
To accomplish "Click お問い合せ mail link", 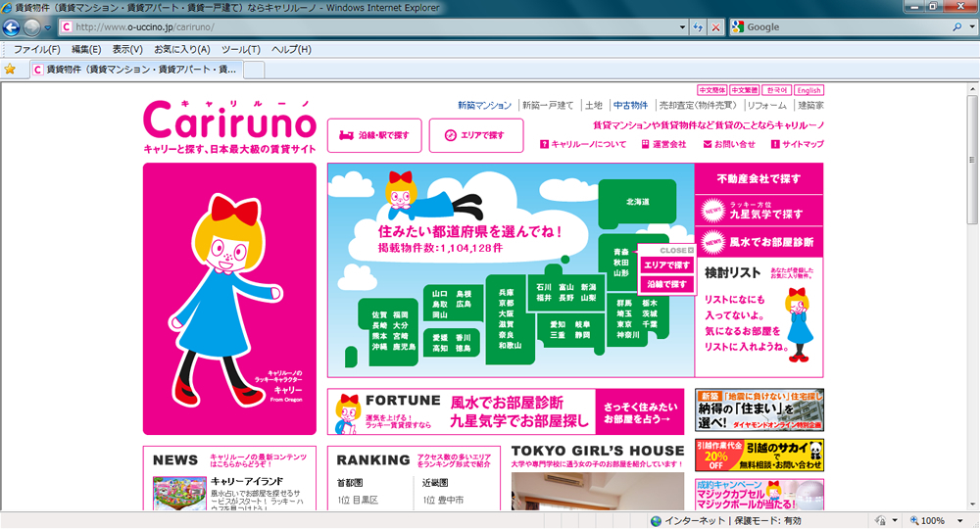I will (x=729, y=144).
